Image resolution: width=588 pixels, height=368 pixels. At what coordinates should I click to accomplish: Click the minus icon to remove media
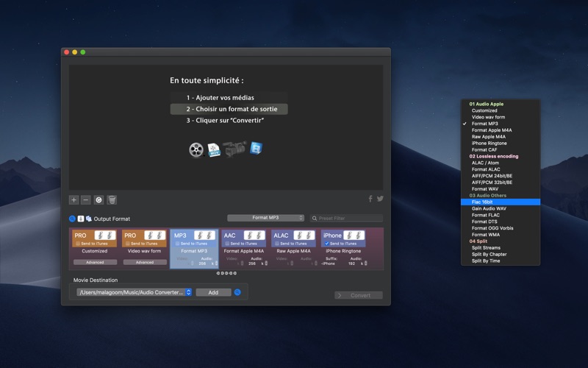86,199
